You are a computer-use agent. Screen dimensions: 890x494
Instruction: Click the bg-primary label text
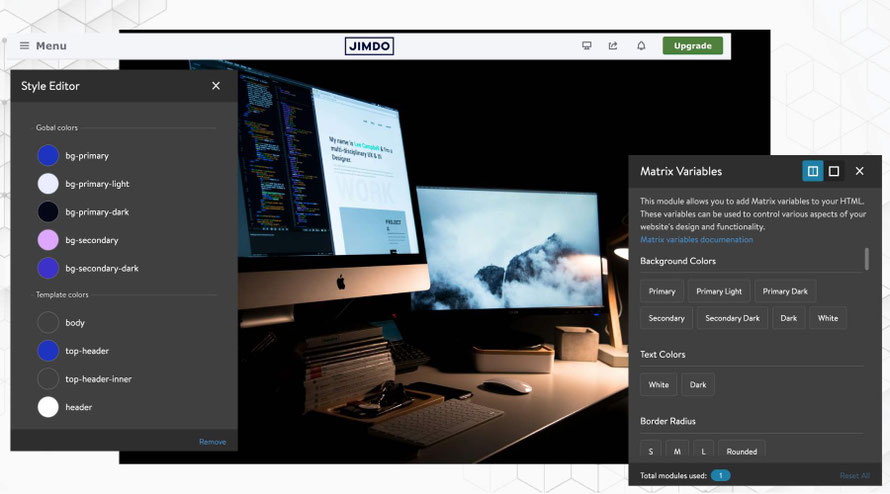pos(87,156)
